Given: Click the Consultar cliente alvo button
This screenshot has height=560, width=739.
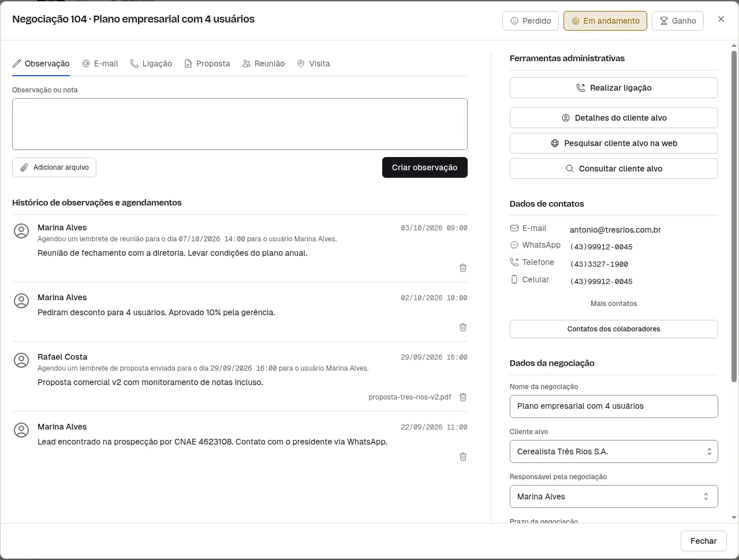Looking at the screenshot, I should (x=614, y=169).
